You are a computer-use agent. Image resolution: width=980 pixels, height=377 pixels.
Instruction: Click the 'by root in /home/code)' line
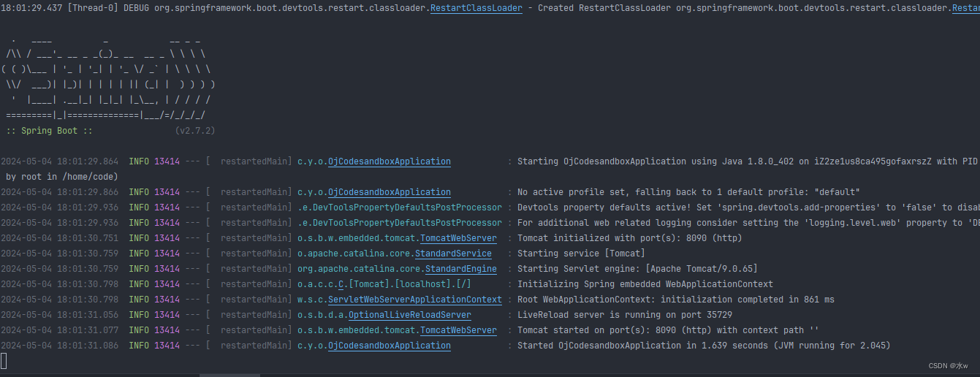[61, 177]
